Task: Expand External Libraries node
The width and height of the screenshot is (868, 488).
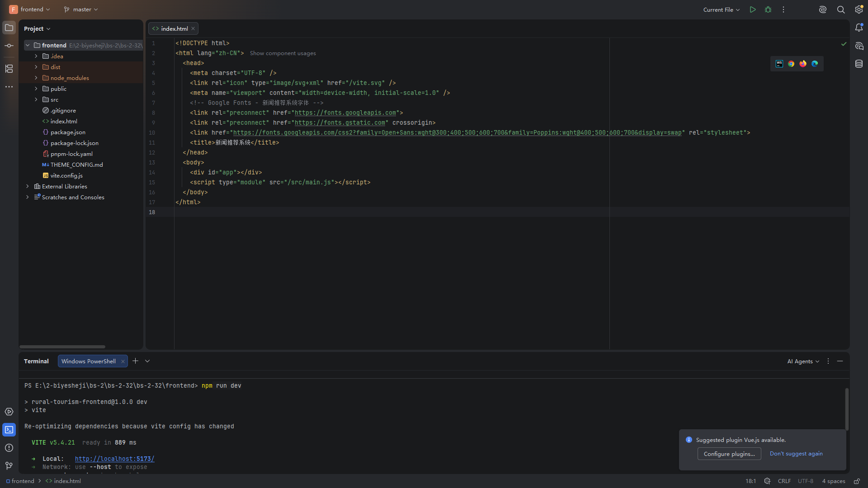Action: click(28, 186)
